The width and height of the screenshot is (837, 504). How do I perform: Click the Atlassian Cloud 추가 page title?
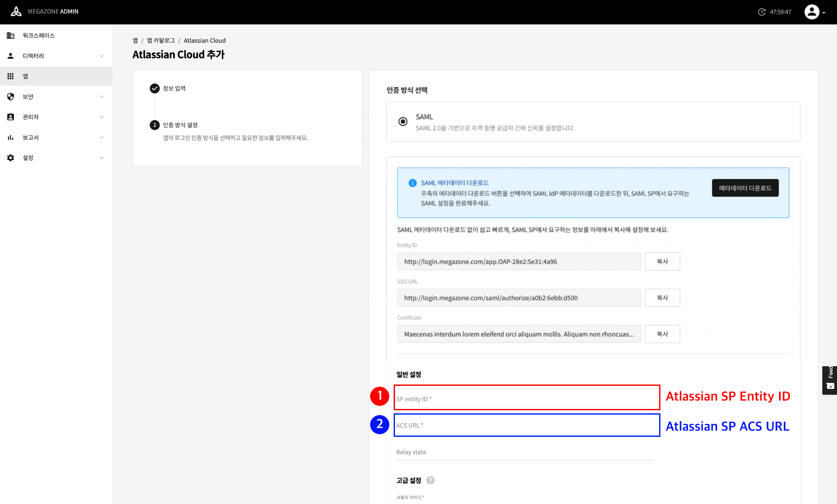point(178,54)
